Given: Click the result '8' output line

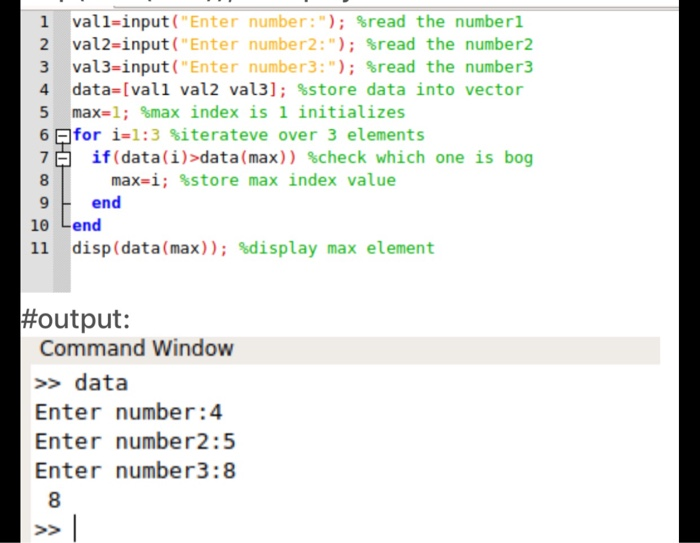Looking at the screenshot, I should tap(54, 500).
